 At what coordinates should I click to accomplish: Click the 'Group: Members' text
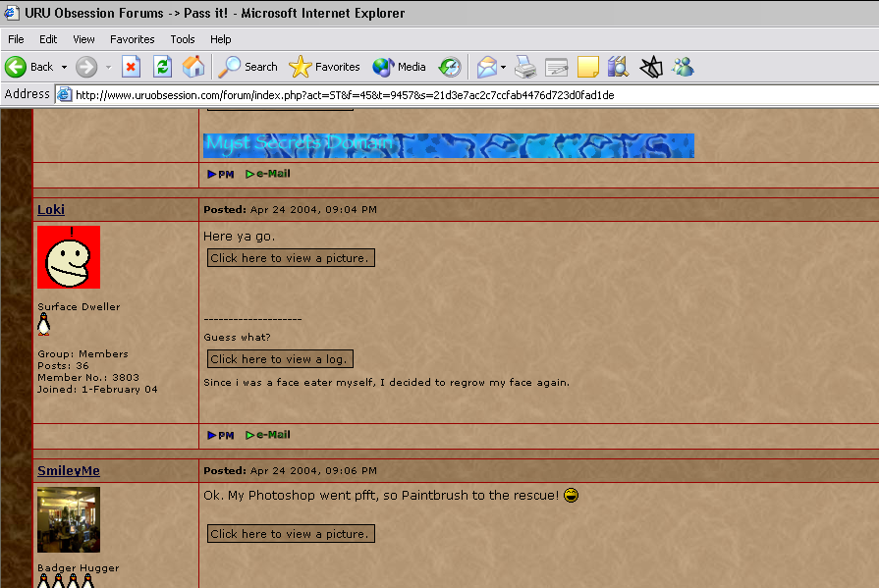pos(82,353)
